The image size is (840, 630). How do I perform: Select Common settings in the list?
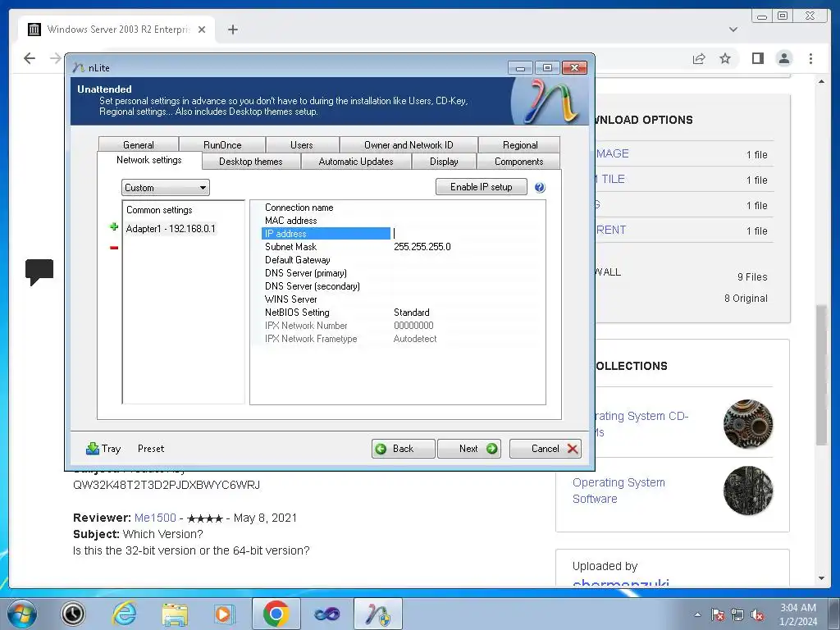159,210
